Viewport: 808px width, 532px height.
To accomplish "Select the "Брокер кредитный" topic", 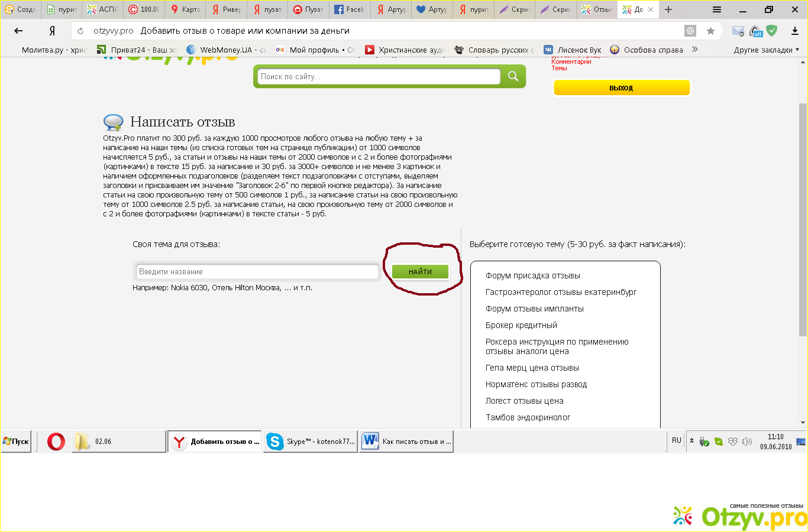I will pos(521,325).
